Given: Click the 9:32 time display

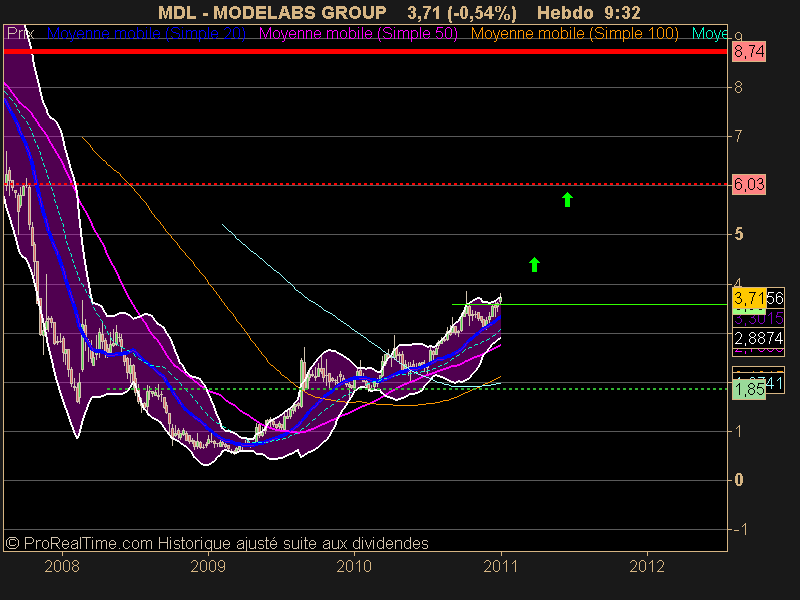Looking at the screenshot, I should (622, 12).
